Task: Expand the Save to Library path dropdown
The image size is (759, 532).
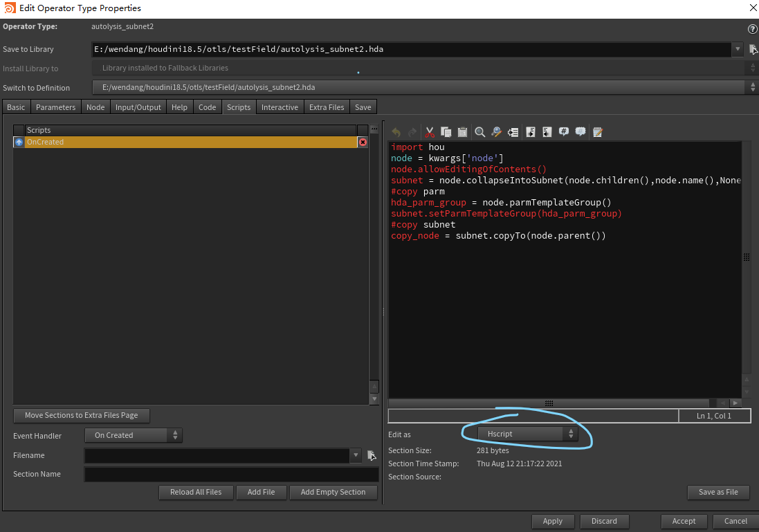Action: coord(738,49)
